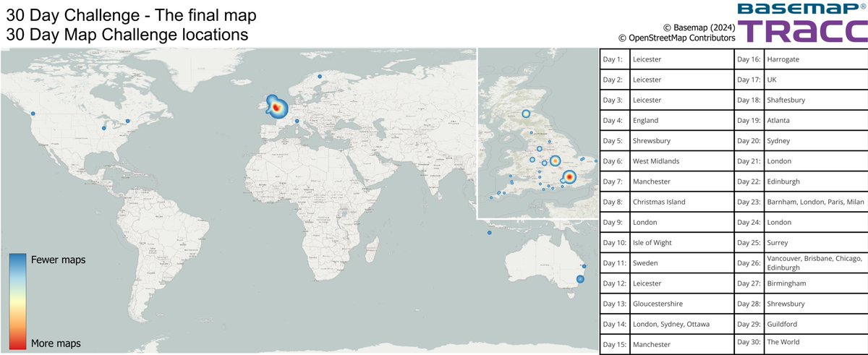The height and width of the screenshot is (355, 868).
Task: Click the '30 Day Challenge - The final map' title
Action: 131,14
